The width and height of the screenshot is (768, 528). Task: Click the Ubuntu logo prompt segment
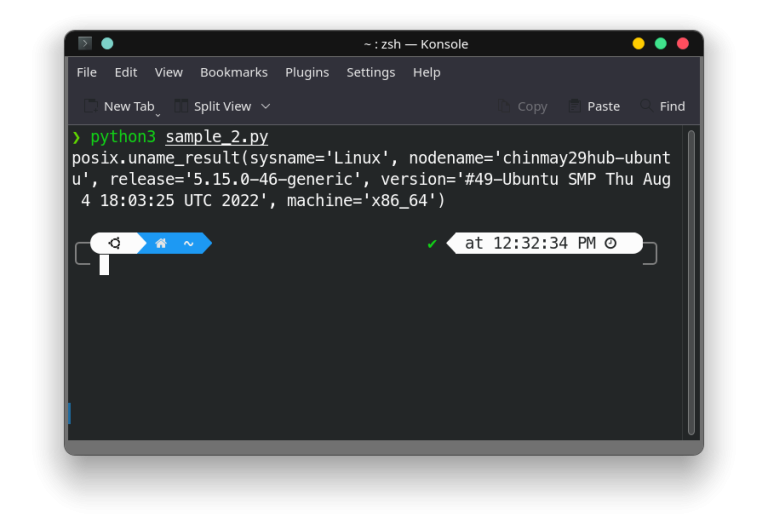point(115,243)
